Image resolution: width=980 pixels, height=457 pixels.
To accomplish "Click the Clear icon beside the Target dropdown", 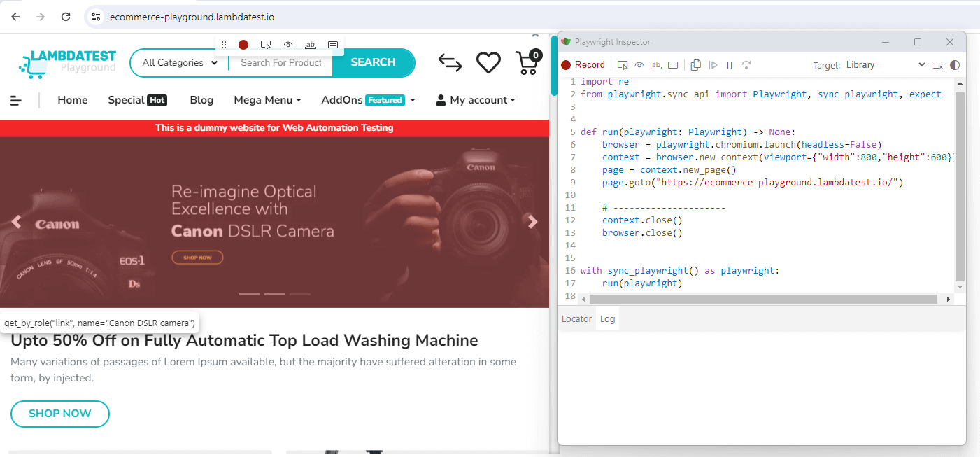I will (x=939, y=65).
